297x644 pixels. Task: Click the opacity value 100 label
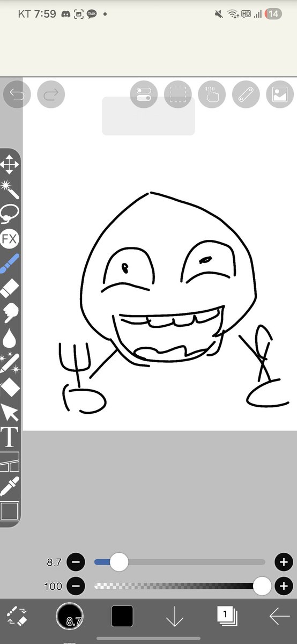pos(53,587)
